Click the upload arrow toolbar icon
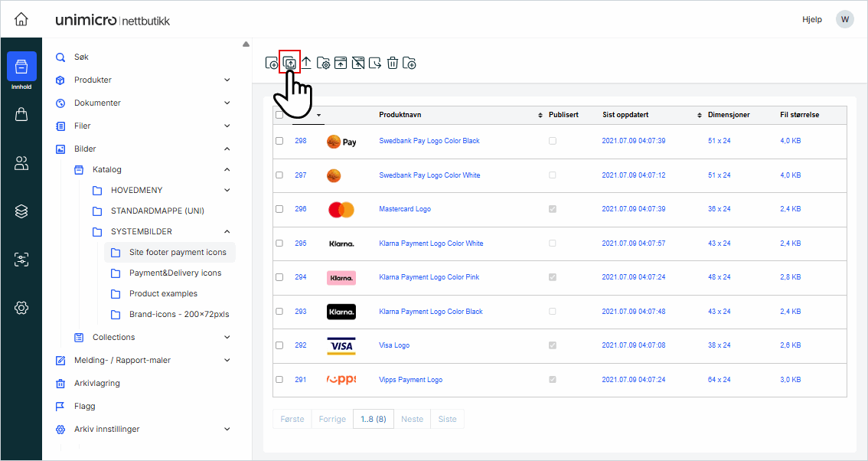Viewport: 868px width, 461px height. click(x=306, y=63)
